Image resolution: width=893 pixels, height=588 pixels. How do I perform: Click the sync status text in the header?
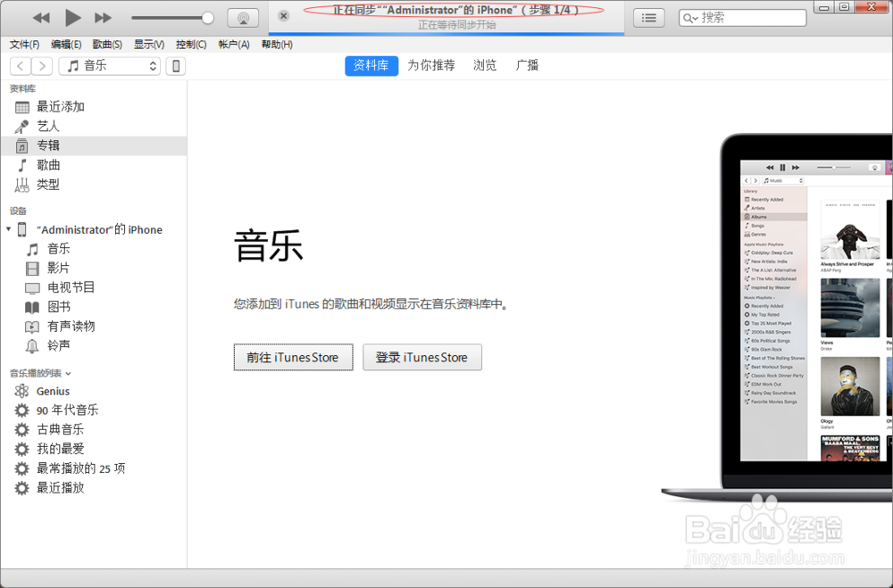point(455,10)
